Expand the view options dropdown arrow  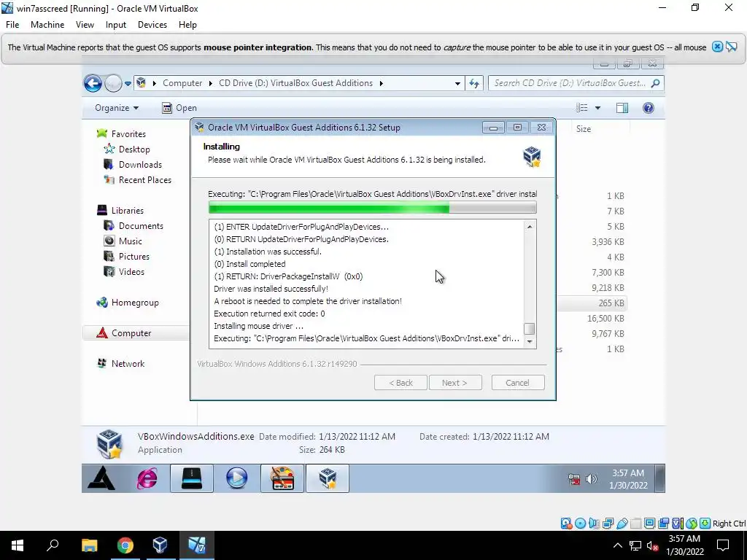(597, 108)
